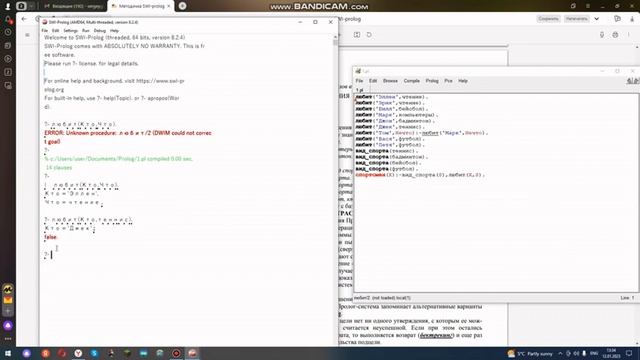Open Edit menu in SWI-Prolog console
This screenshot has height=360, width=640.
56,31
